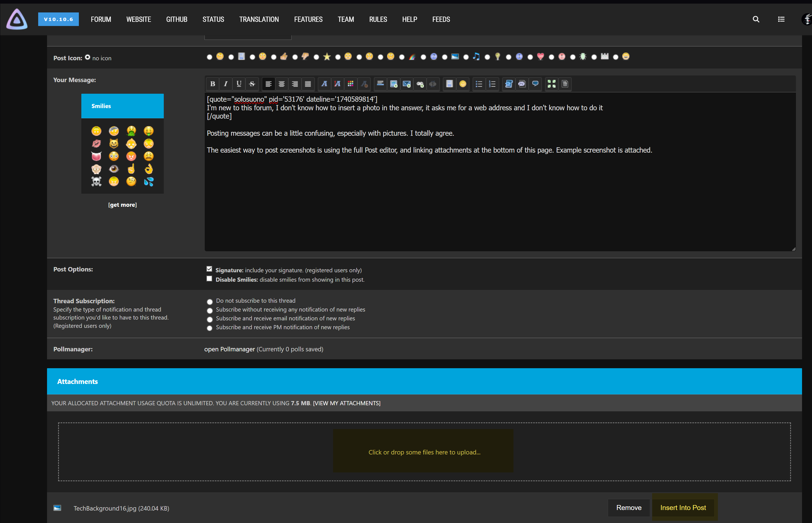
Task: Open the font name dropdown
Action: click(324, 84)
